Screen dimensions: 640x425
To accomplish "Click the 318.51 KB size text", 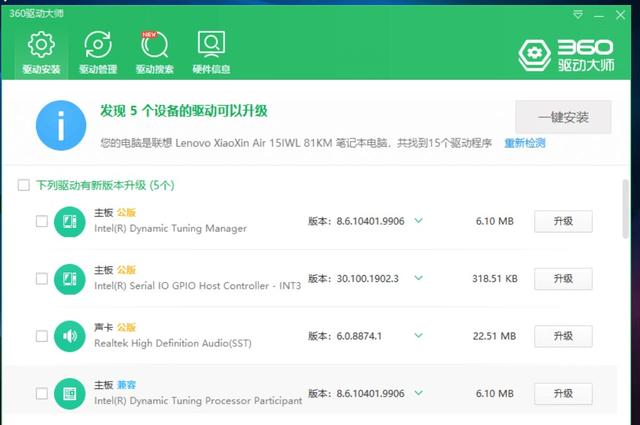I will tap(495, 278).
